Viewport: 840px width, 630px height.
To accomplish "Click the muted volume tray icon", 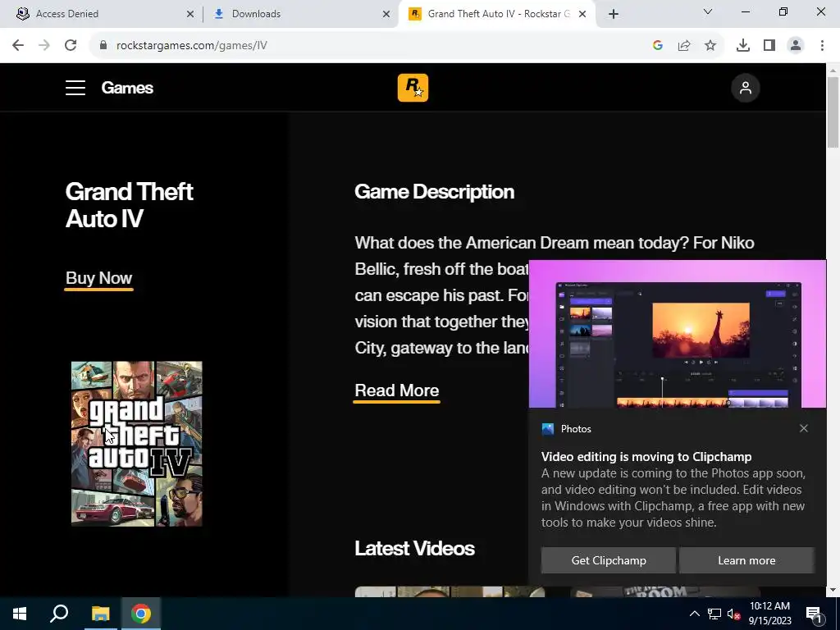I will [734, 614].
